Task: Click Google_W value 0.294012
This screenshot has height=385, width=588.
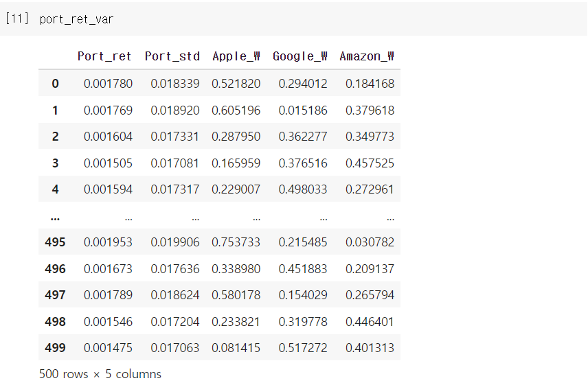Action: (303, 84)
